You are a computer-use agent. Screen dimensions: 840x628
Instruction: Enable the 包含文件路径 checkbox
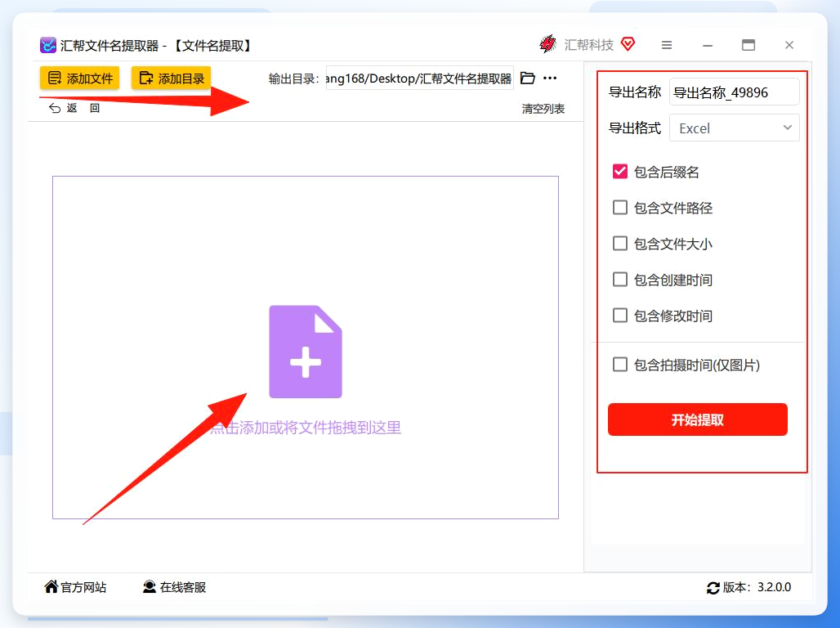pos(620,208)
